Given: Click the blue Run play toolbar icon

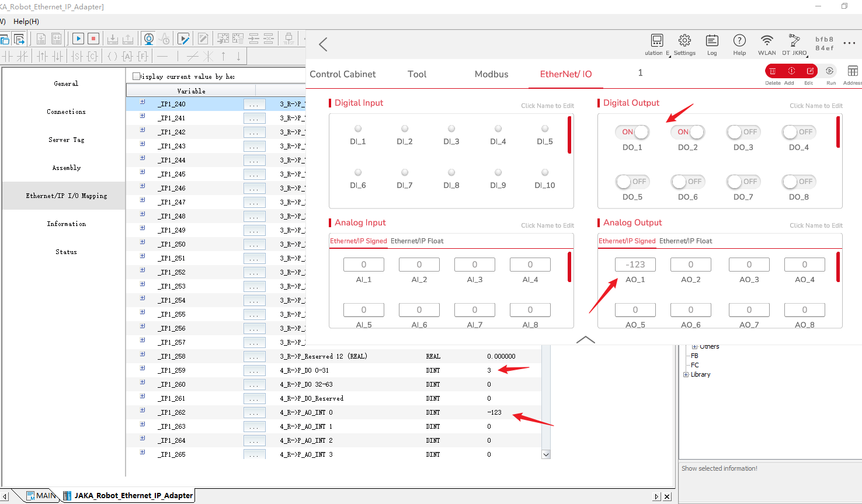Looking at the screenshot, I should [78, 39].
